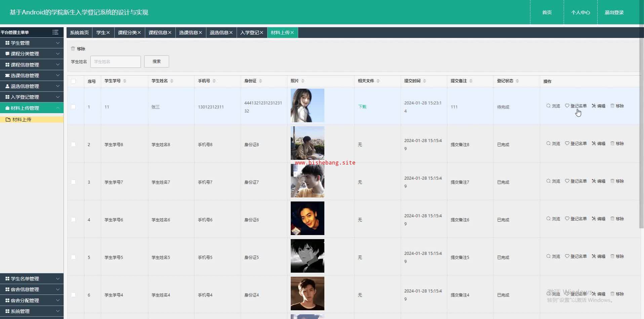Sort by 学生学号 column sort icon
644x319 pixels.
[125, 81]
